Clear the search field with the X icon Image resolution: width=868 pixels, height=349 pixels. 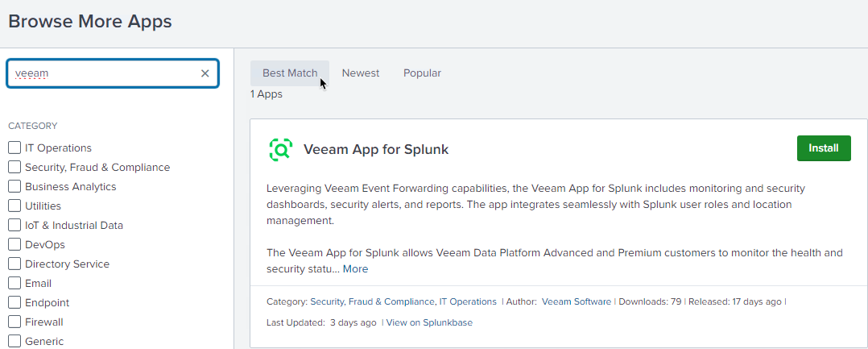coord(205,73)
